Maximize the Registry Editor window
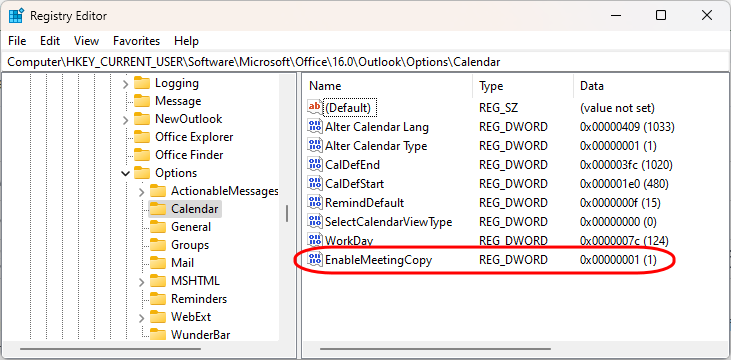Viewport: 731px width, 360px height. pyautogui.click(x=661, y=15)
